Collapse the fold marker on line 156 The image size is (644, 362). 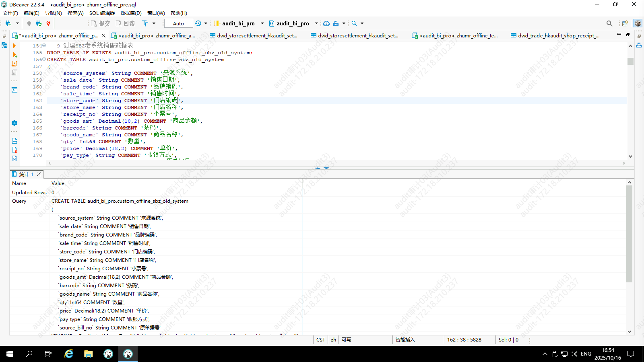pos(44,60)
